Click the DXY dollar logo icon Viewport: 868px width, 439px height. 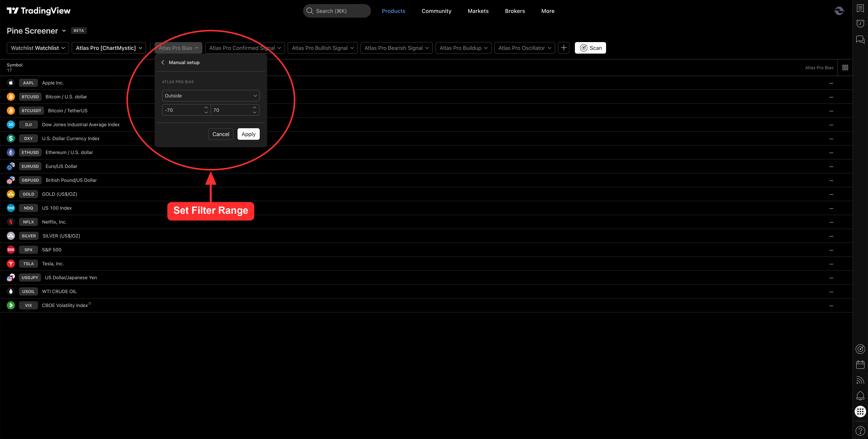point(11,139)
